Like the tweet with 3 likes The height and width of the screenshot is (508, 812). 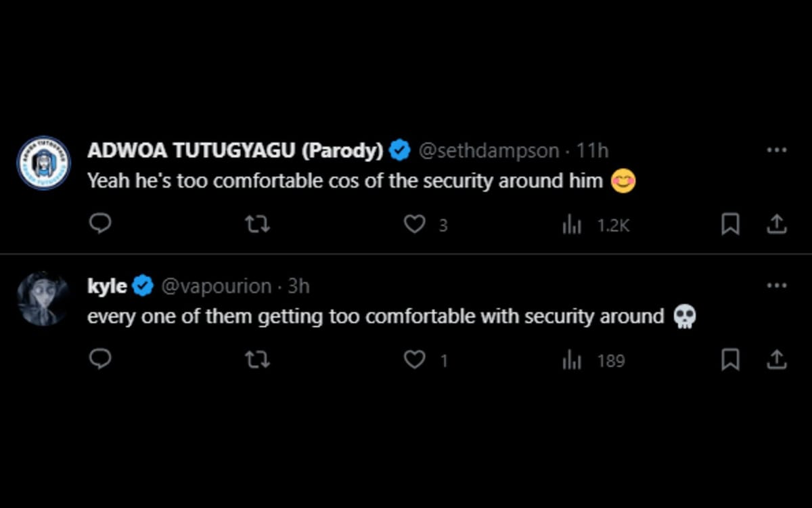click(x=414, y=224)
